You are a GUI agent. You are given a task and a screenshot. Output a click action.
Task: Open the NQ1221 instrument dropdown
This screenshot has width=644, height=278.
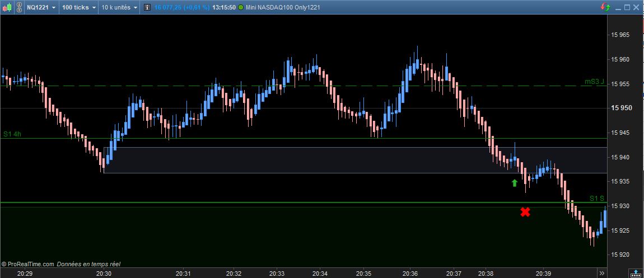pyautogui.click(x=42, y=7)
